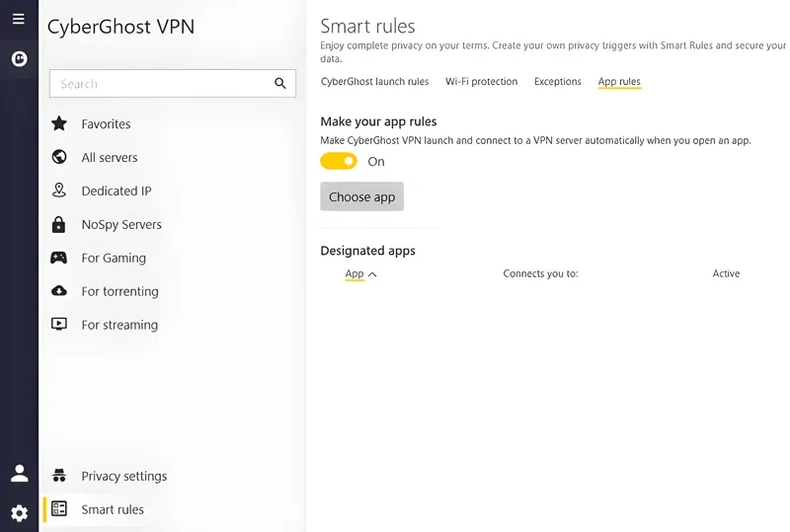The height and width of the screenshot is (532, 790).
Task: Click the Designated apps heading
Action: pyautogui.click(x=367, y=251)
